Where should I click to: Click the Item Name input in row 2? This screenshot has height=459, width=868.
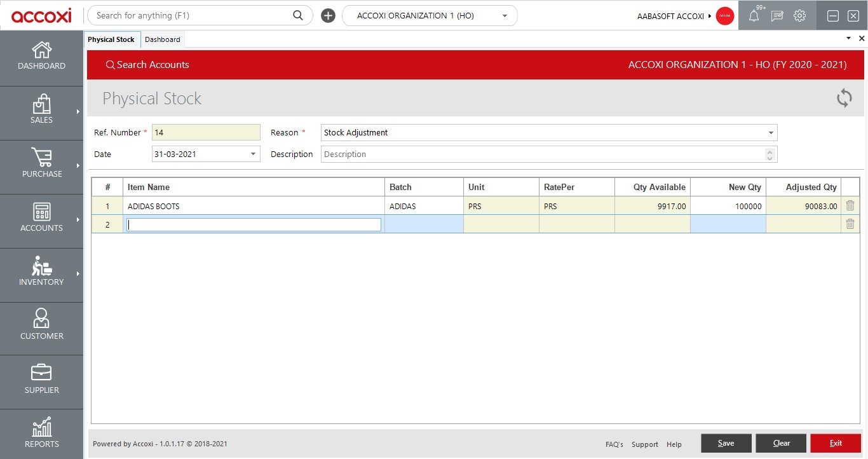coord(254,224)
